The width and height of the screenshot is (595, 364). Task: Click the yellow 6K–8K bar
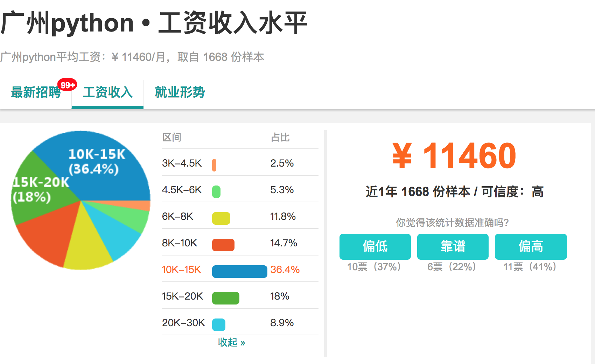221,218
